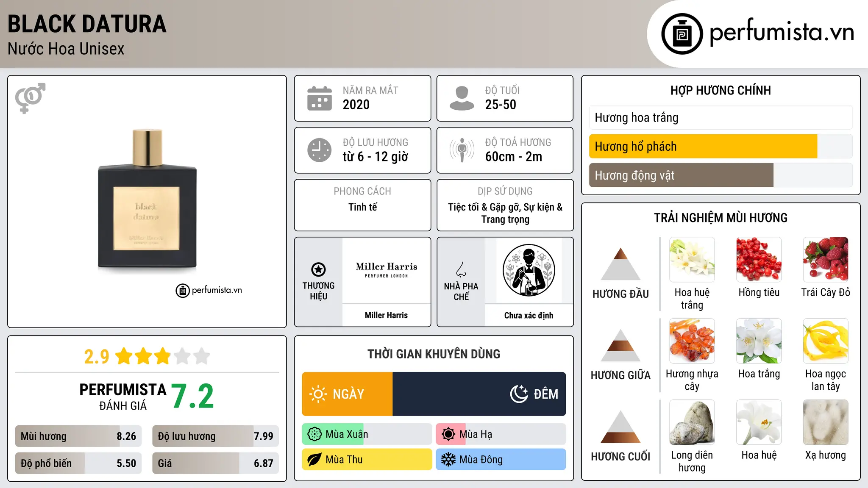Click the launch year 2020 value

pyautogui.click(x=356, y=105)
